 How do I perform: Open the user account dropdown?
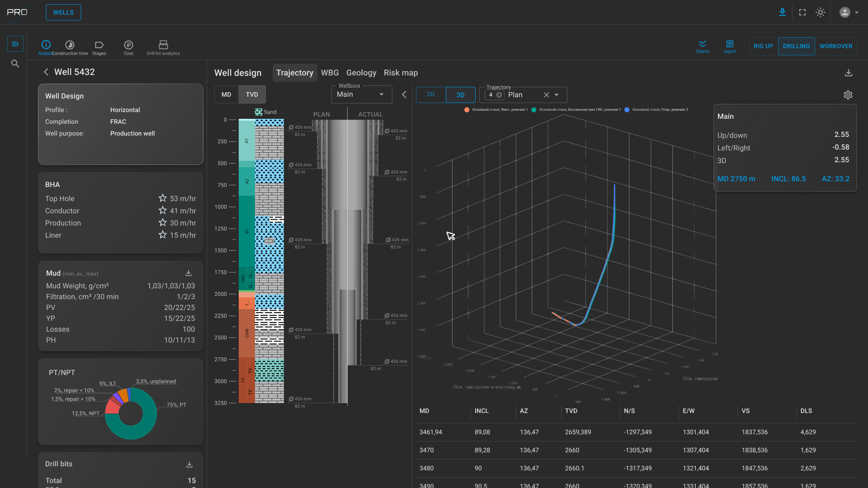[849, 12]
